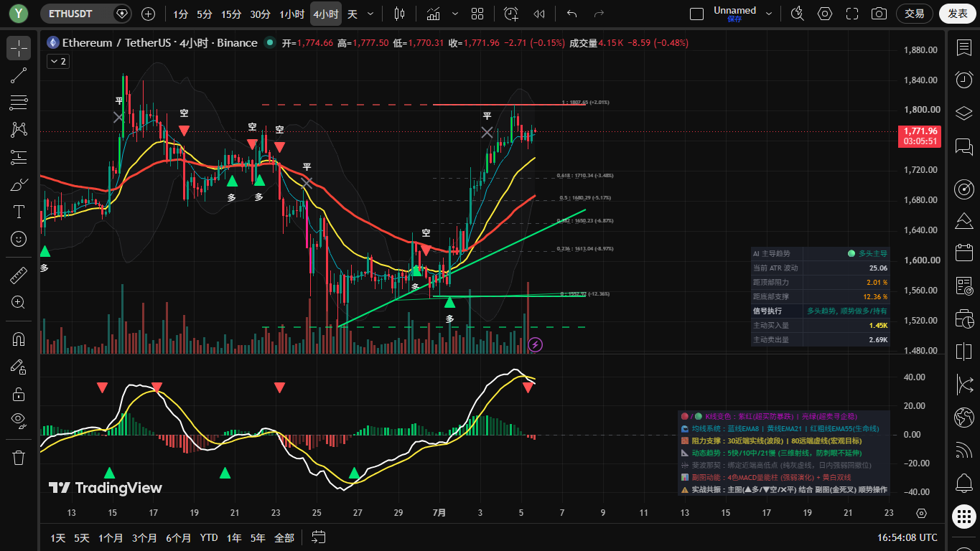
Task: Add a symbol to compare with plus icon
Action: pyautogui.click(x=148, y=14)
